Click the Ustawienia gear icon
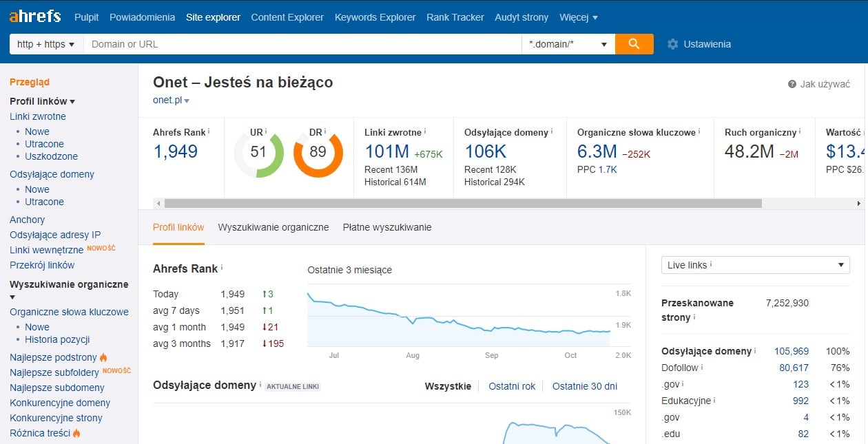 pyautogui.click(x=673, y=44)
